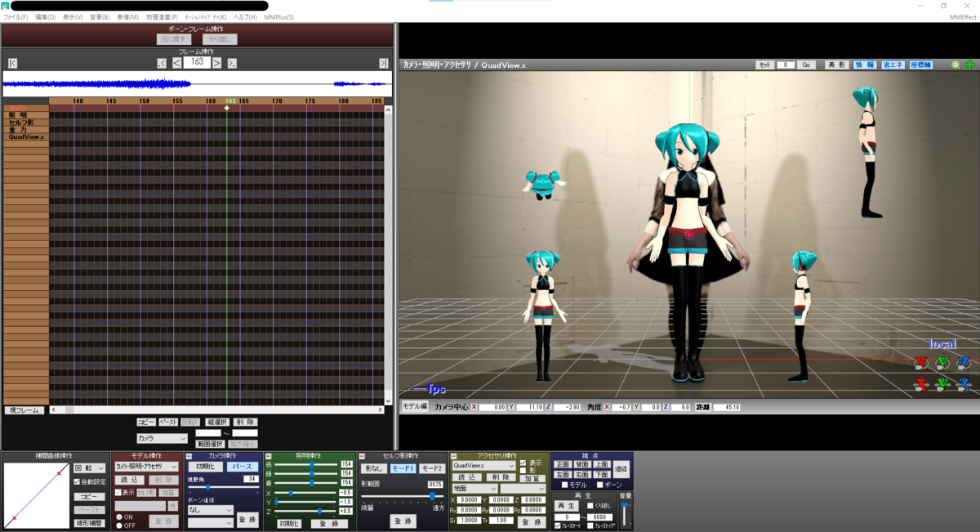Click the 線形補間 linear interpolation button

(90, 523)
